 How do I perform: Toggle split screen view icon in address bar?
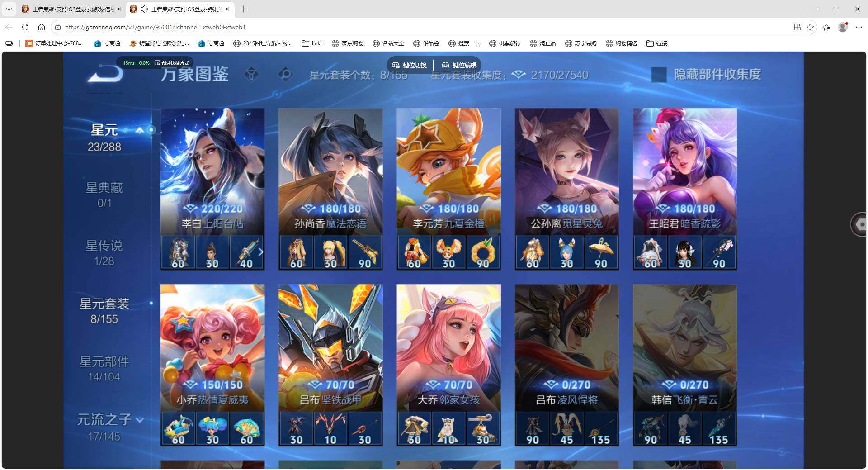(x=797, y=27)
